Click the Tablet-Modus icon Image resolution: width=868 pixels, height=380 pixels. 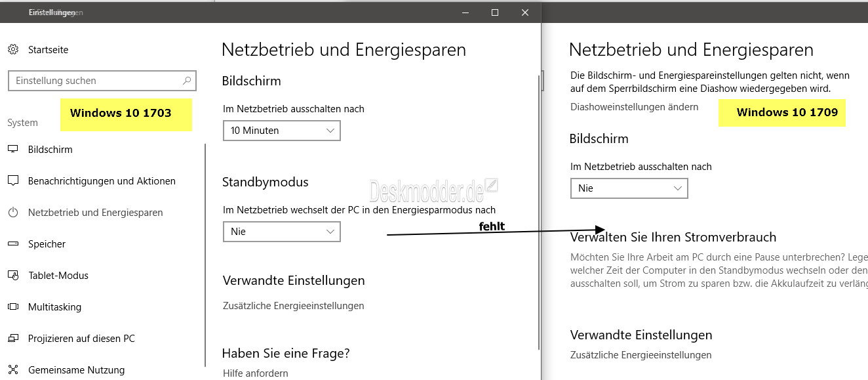coord(12,275)
